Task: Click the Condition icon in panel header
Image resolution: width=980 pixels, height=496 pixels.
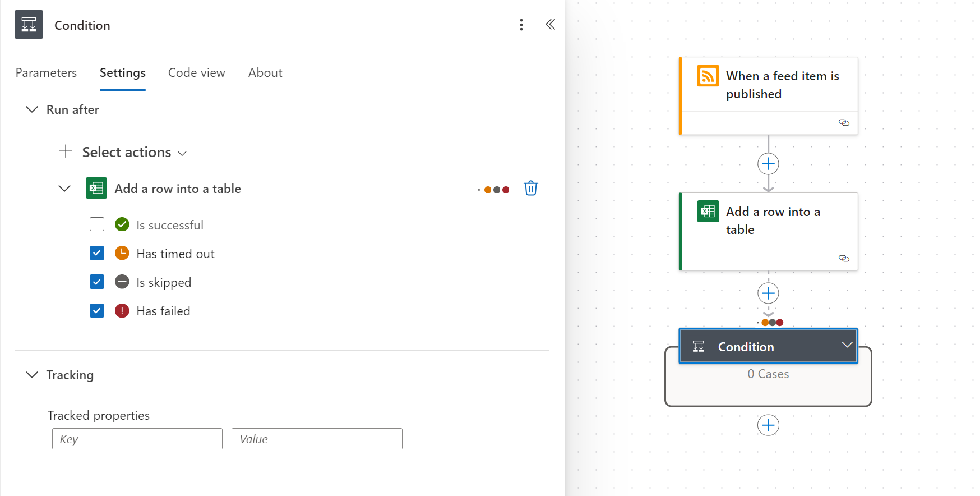Action: point(29,25)
